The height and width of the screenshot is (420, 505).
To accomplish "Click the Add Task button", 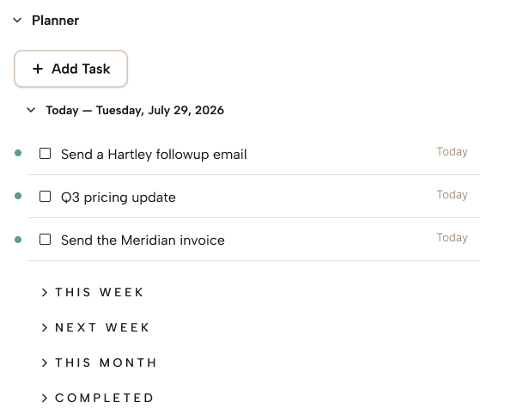I will pyautogui.click(x=70, y=69).
